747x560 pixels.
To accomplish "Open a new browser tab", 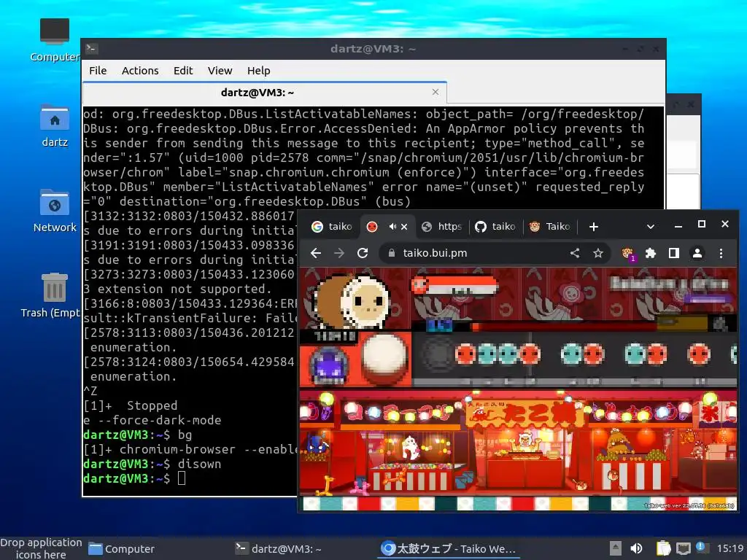I will [594, 227].
